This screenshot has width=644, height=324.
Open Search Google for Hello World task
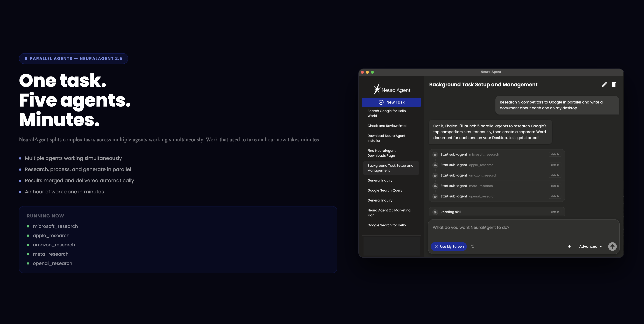tap(391, 113)
